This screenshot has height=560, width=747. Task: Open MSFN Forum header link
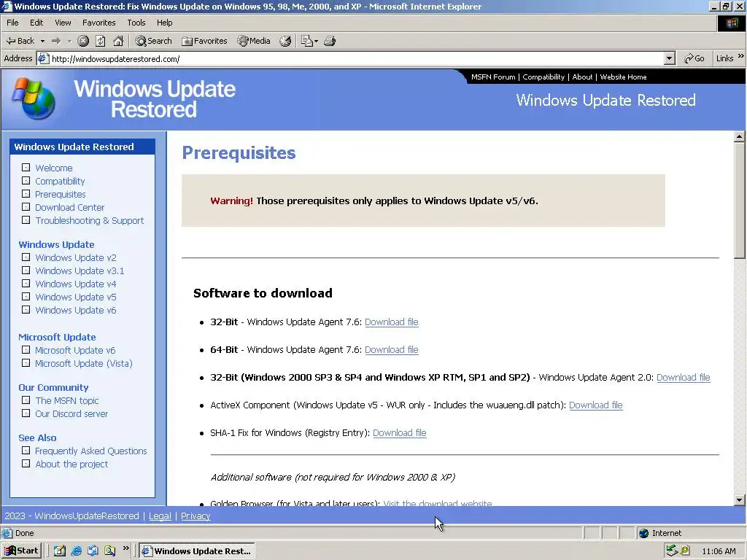point(493,77)
